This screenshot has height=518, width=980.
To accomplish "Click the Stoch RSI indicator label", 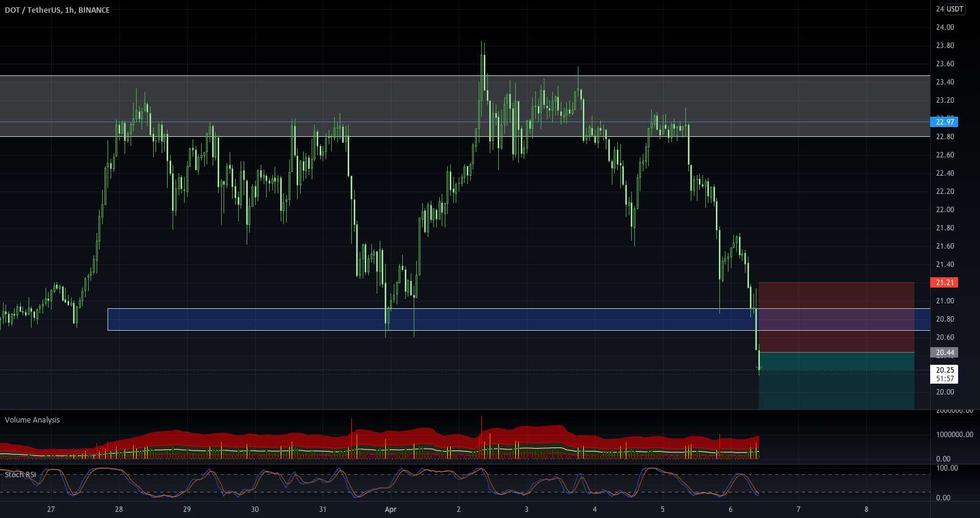I will pyautogui.click(x=20, y=475).
